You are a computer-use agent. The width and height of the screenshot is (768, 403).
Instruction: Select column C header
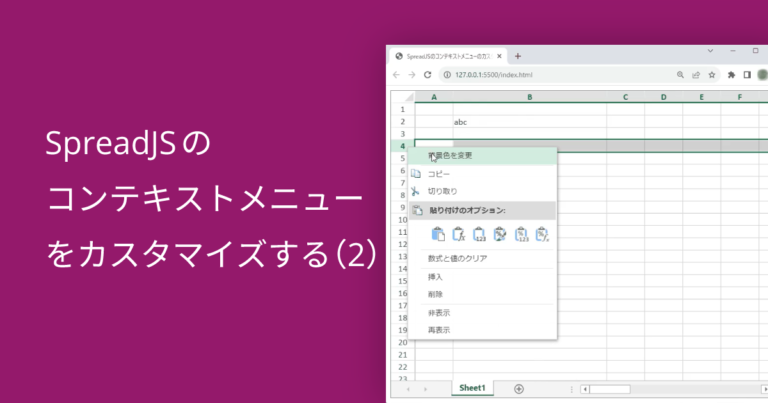[625, 97]
